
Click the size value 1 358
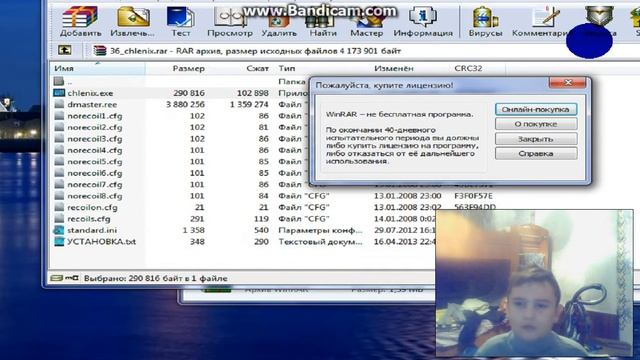point(193,230)
